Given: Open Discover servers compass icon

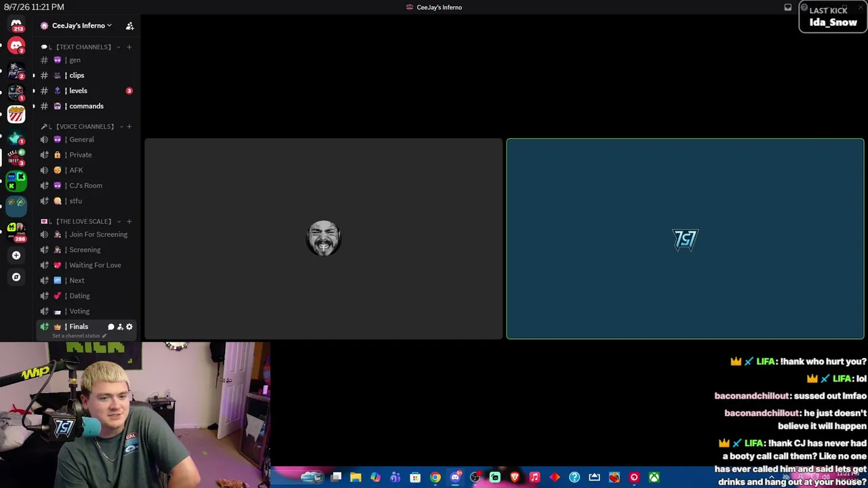Looking at the screenshot, I should (x=16, y=277).
